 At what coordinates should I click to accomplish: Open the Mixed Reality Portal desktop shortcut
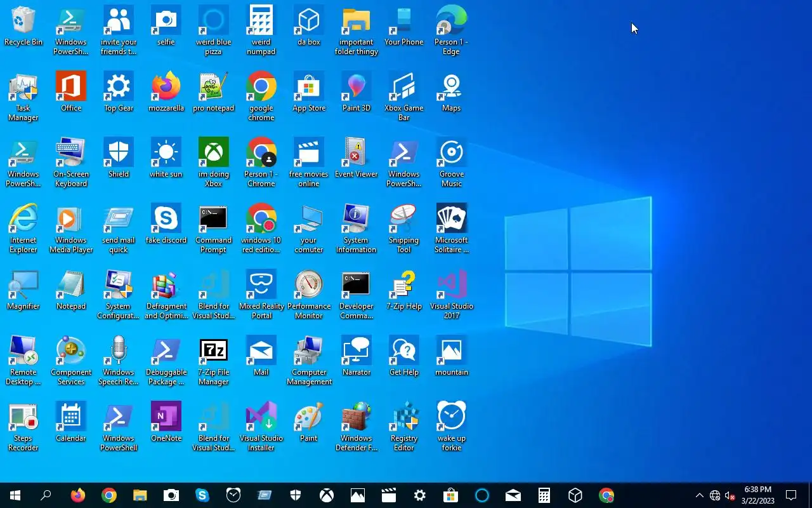[261, 295]
